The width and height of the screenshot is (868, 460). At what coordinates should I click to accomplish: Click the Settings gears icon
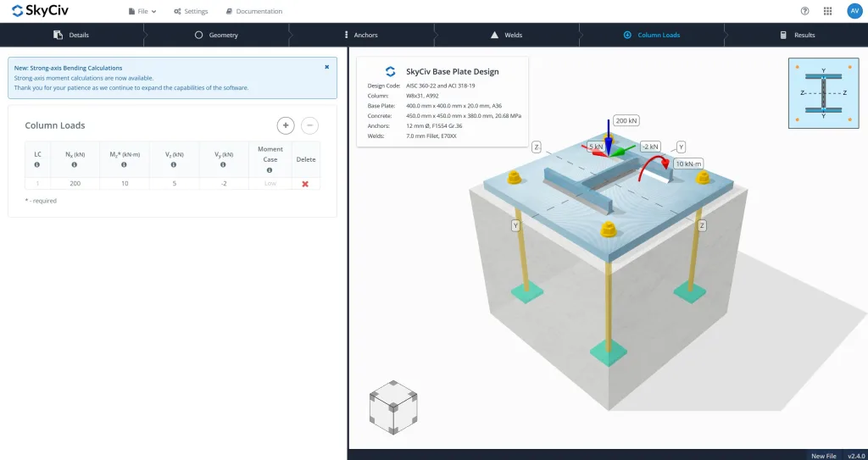click(177, 11)
